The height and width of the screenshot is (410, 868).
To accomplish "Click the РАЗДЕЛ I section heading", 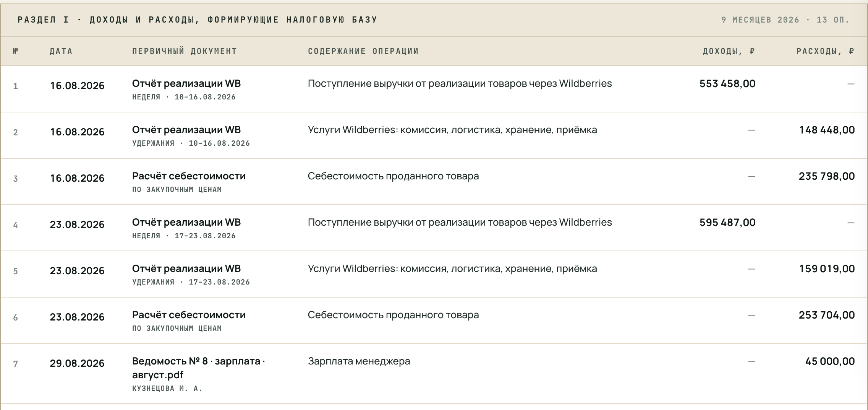I will (x=198, y=20).
